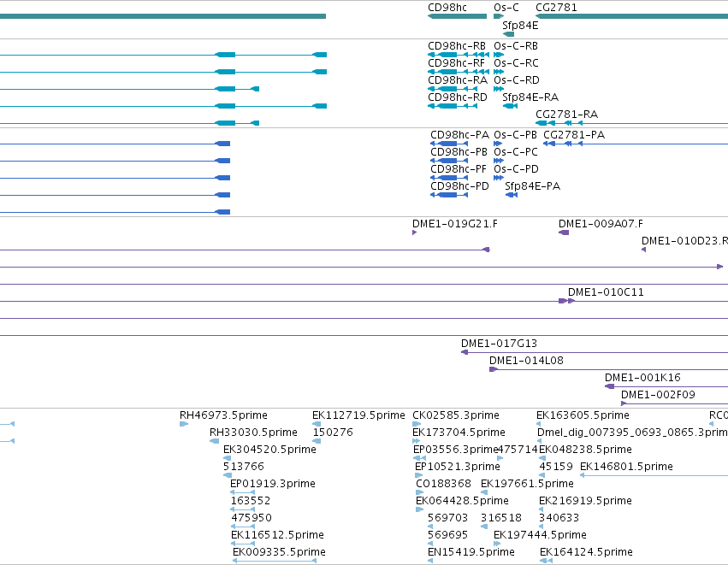Select the 45159 feature

tap(556, 467)
